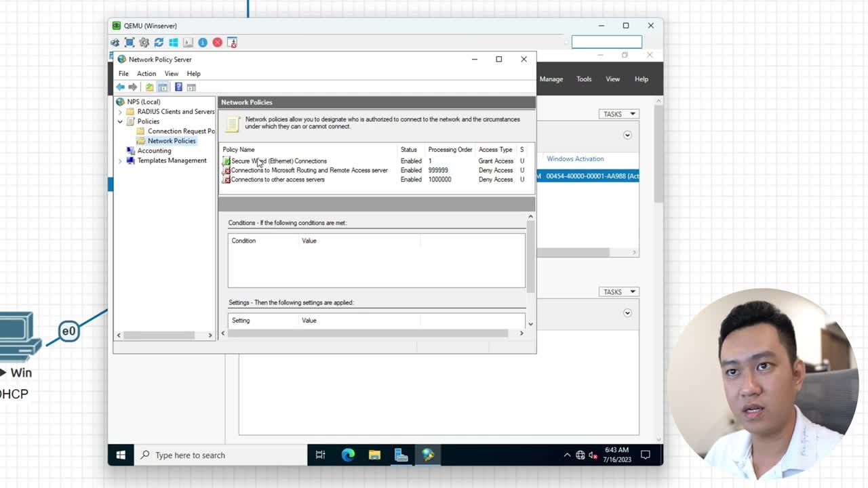
Task: Open Start menu on Windows taskbar
Action: 121,455
